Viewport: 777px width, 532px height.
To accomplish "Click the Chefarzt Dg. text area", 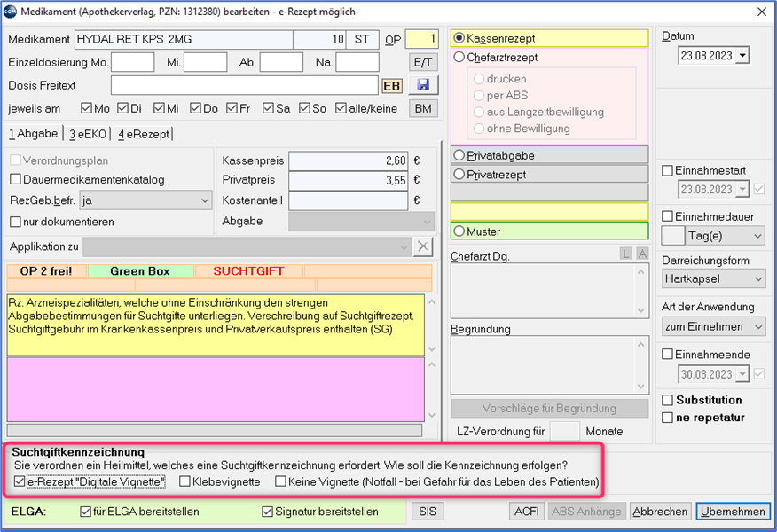I will (x=550, y=290).
